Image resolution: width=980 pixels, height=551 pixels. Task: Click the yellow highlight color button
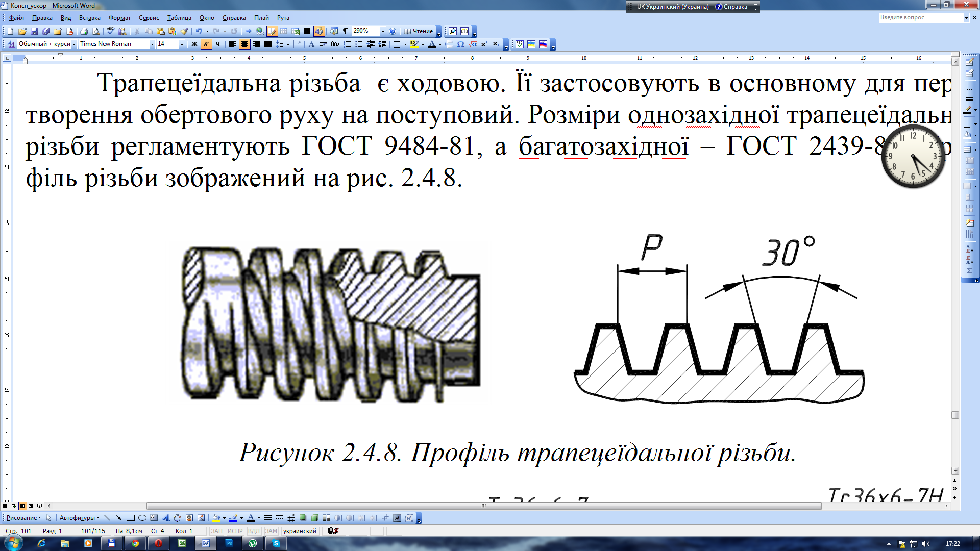tap(414, 44)
